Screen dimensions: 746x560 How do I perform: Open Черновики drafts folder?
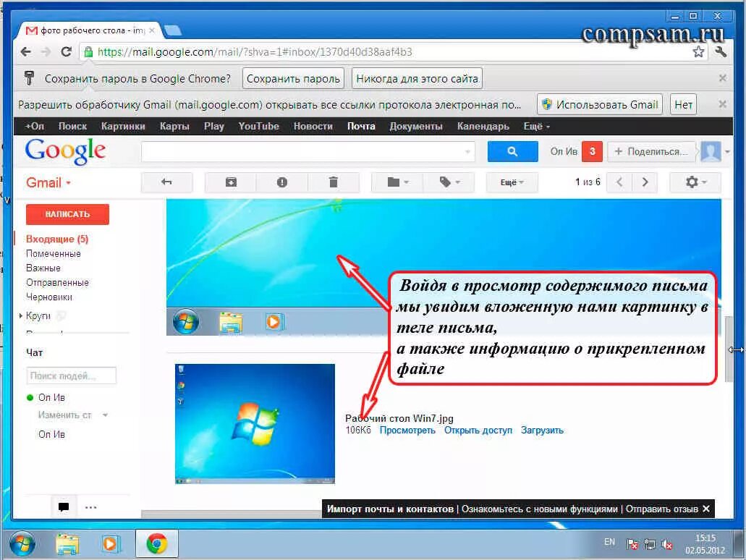coord(49,297)
